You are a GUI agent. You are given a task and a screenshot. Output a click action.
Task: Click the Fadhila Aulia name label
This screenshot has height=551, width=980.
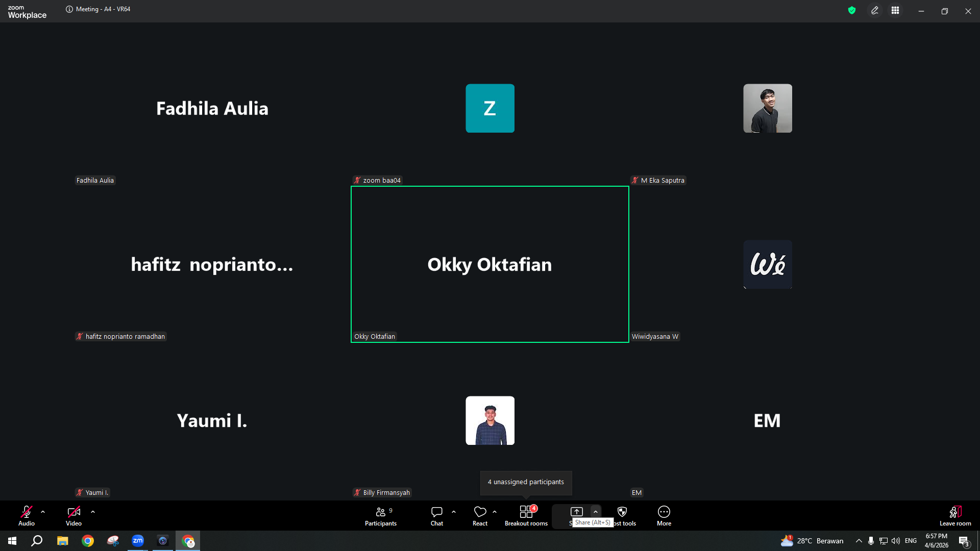click(95, 180)
